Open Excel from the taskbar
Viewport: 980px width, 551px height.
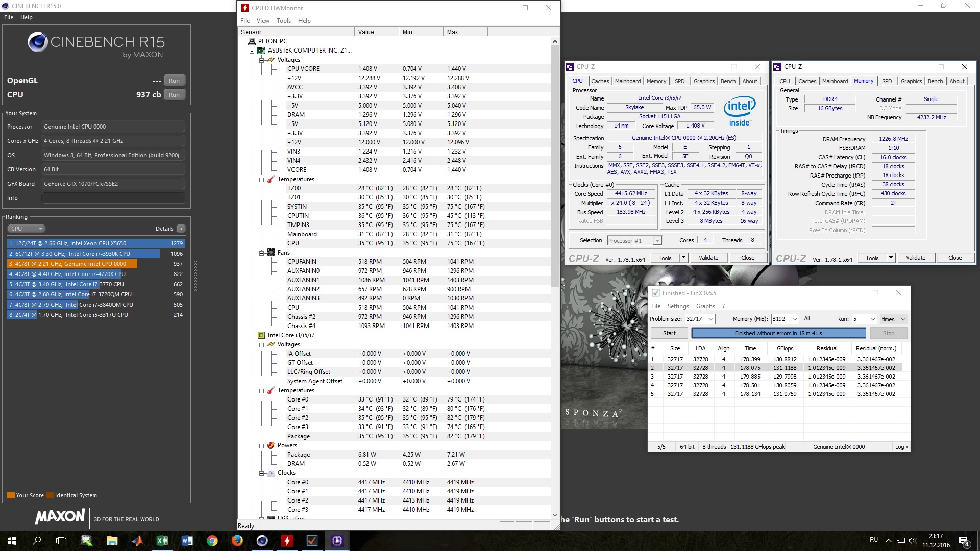click(162, 541)
